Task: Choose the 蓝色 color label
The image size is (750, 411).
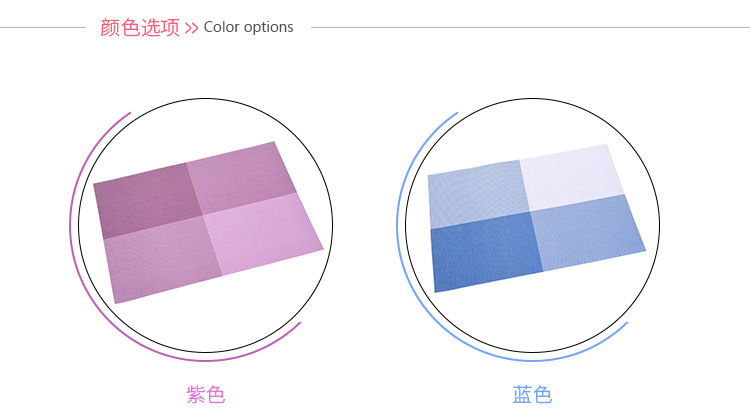Action: tap(532, 394)
